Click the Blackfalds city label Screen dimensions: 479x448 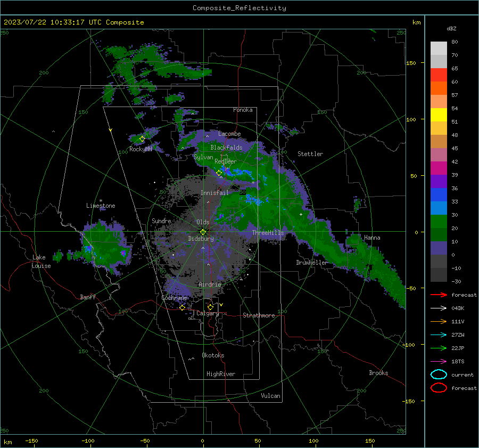point(226,148)
